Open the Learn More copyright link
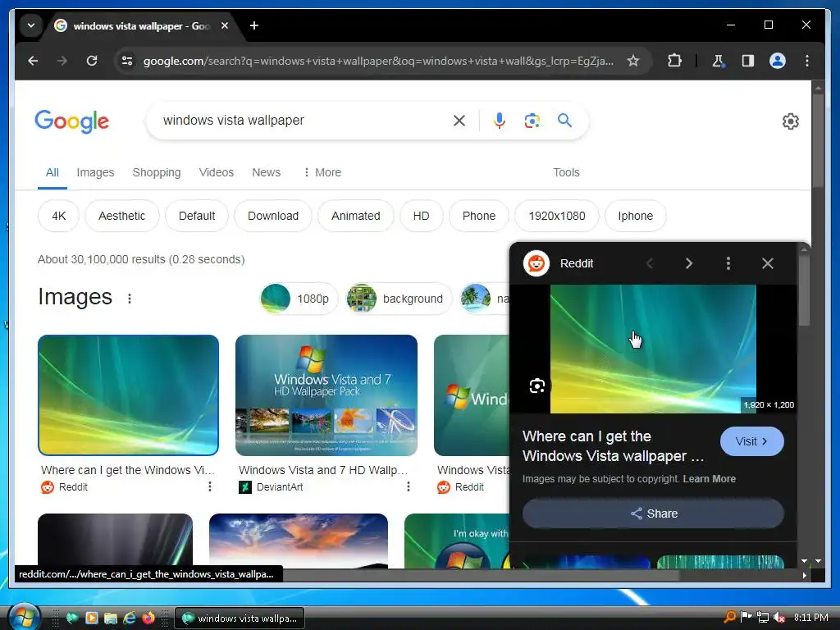 click(710, 479)
